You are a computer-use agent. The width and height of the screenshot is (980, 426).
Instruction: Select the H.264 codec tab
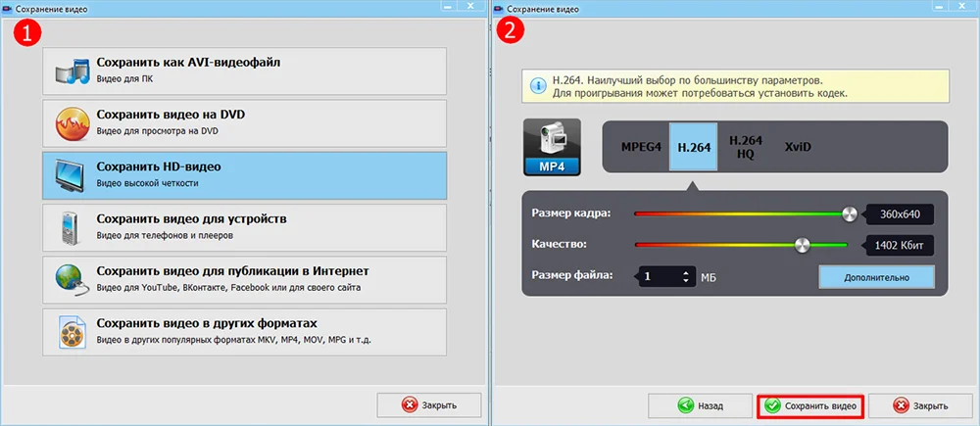pos(694,147)
